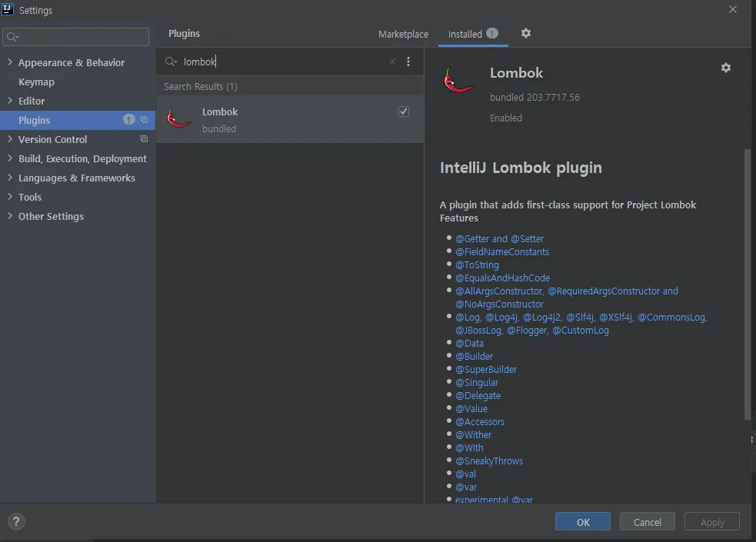The image size is (756, 542).
Task: Click the large Lombok chili logo in details
Action: tap(458, 80)
